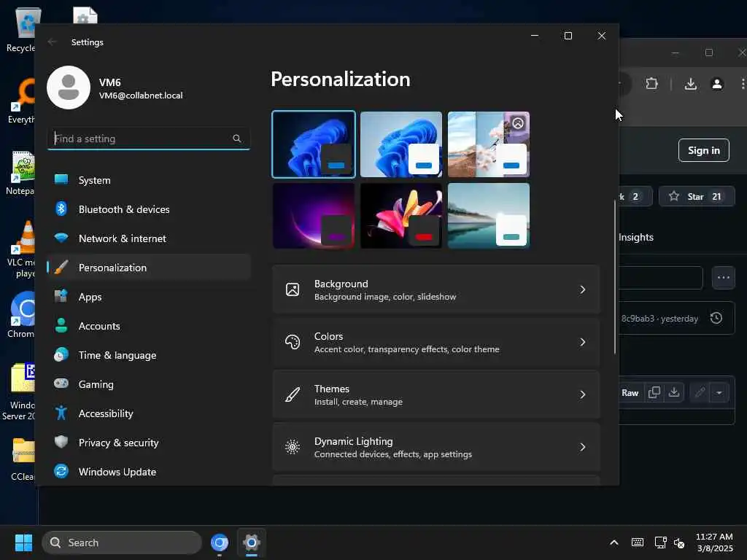Image resolution: width=747 pixels, height=560 pixels.
Task: Download raw file icon in browser window
Action: tap(673, 392)
